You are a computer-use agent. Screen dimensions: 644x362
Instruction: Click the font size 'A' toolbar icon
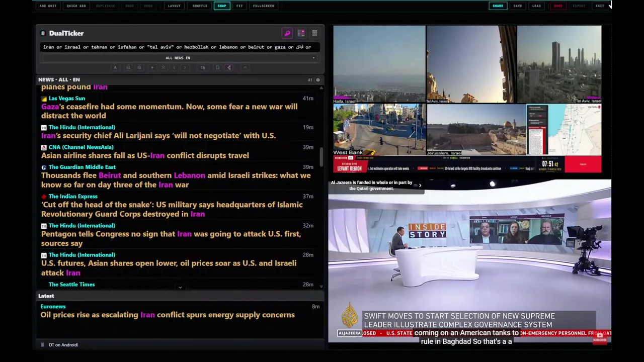[115, 67]
